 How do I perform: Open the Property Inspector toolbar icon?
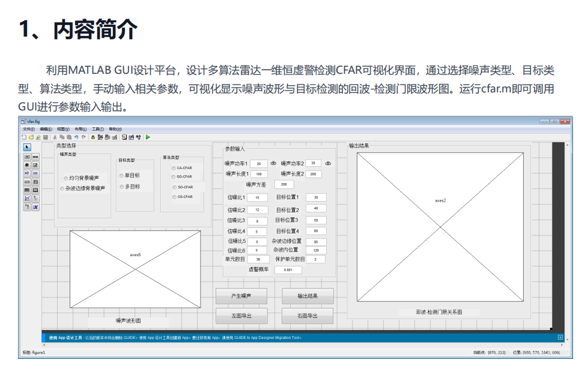tap(132, 137)
